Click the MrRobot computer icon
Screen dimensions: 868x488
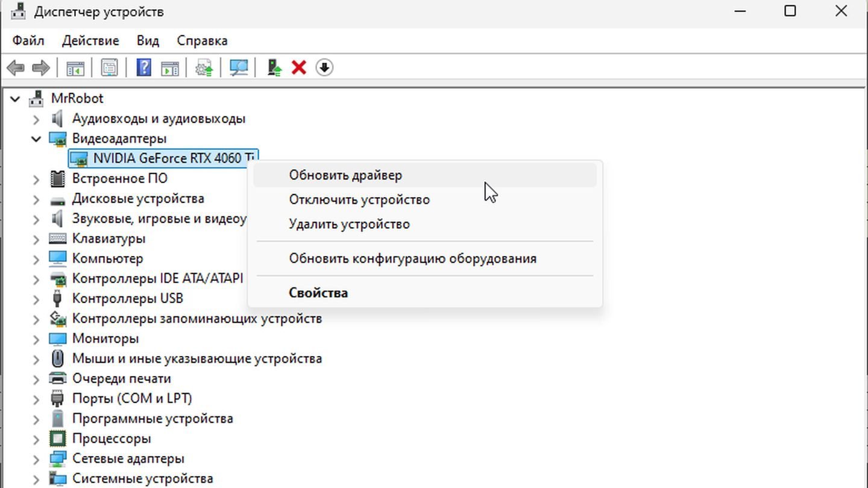tap(37, 98)
